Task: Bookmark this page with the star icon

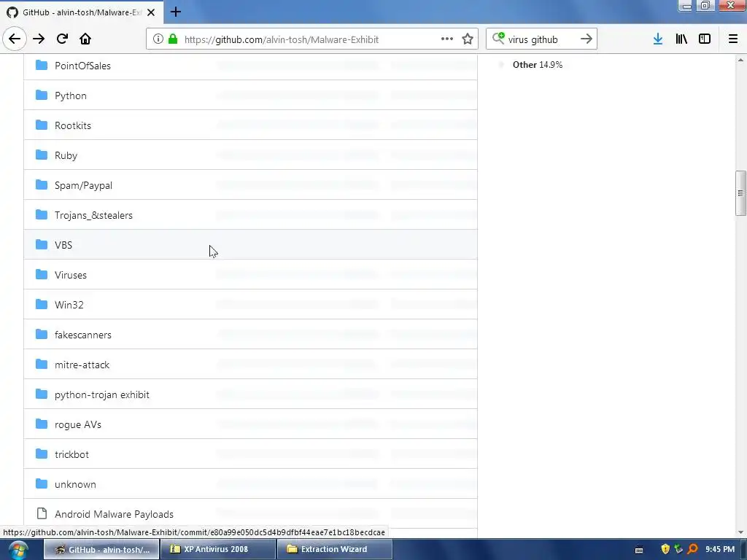Action: tap(468, 39)
